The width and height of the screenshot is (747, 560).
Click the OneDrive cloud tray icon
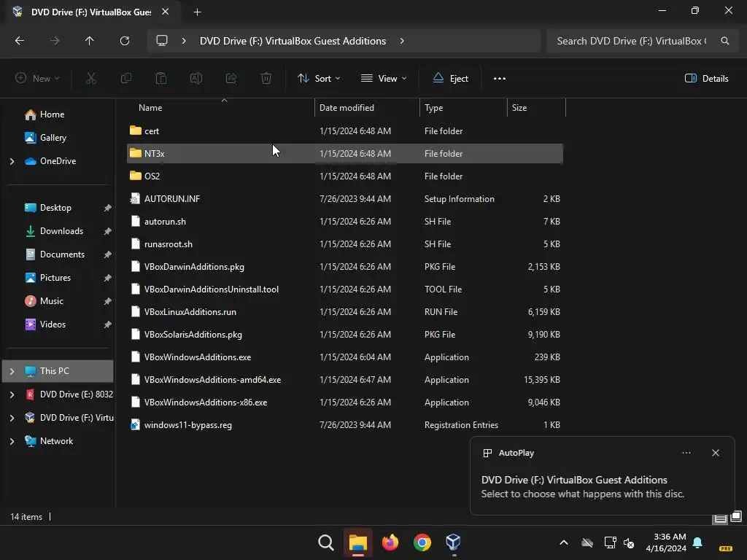pyautogui.click(x=587, y=542)
